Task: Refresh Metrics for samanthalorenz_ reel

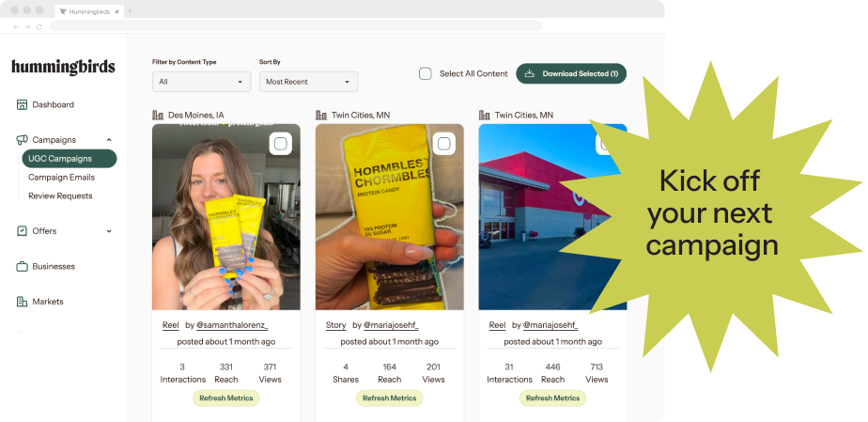Action: [225, 399]
